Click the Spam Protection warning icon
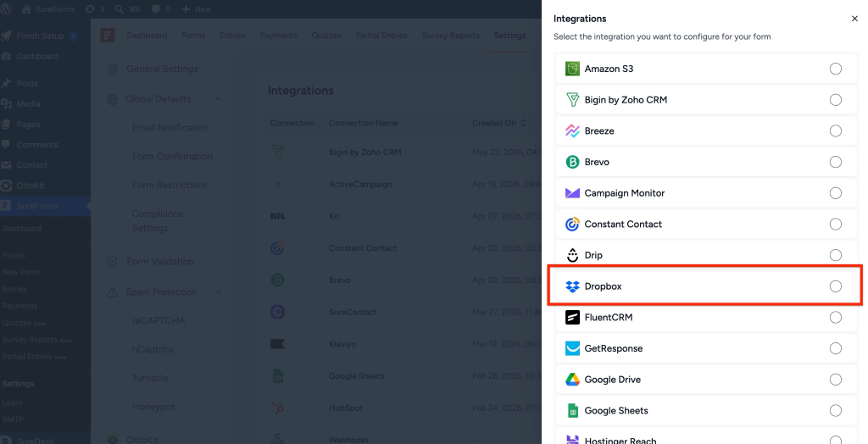The width and height of the screenshot is (868, 444). [x=113, y=292]
